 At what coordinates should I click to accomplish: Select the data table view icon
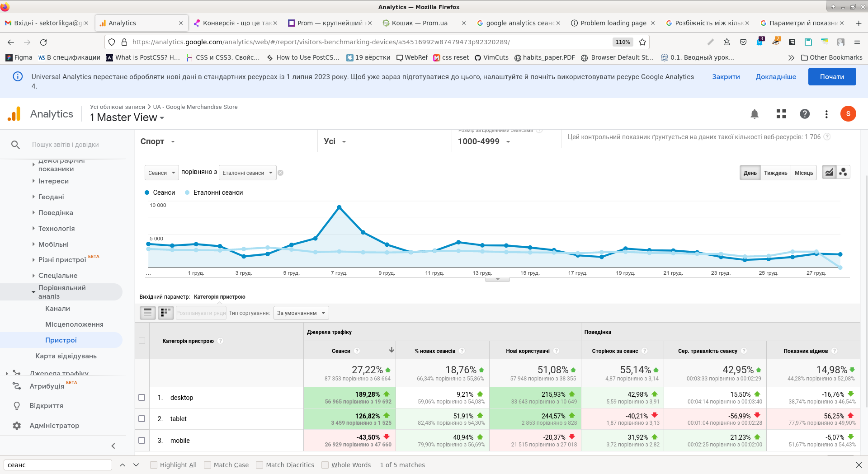(x=148, y=313)
